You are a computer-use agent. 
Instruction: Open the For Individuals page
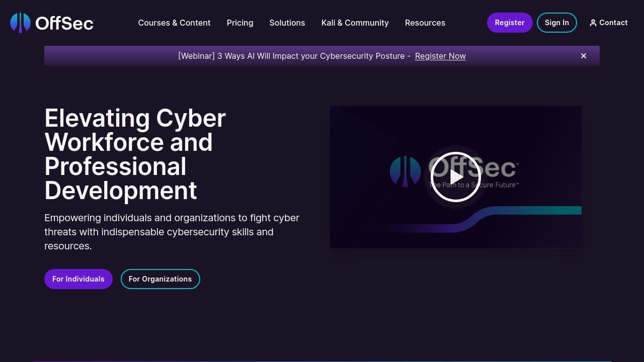click(x=78, y=279)
